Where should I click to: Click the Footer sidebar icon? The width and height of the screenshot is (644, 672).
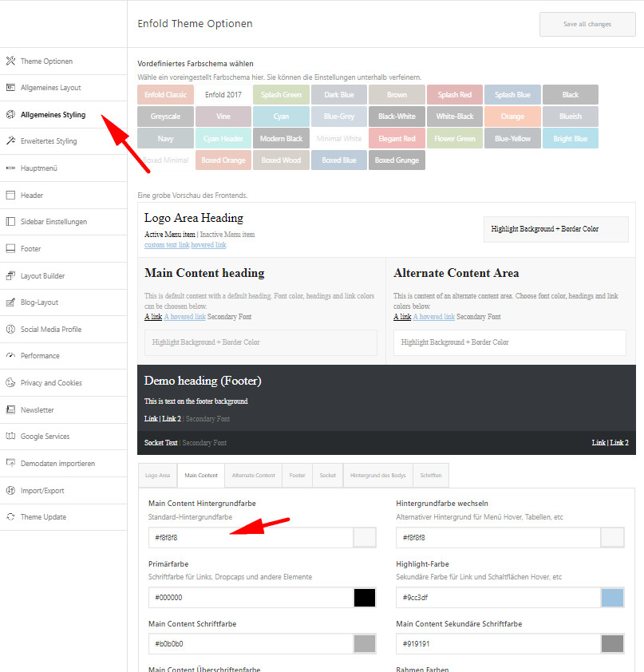click(10, 248)
